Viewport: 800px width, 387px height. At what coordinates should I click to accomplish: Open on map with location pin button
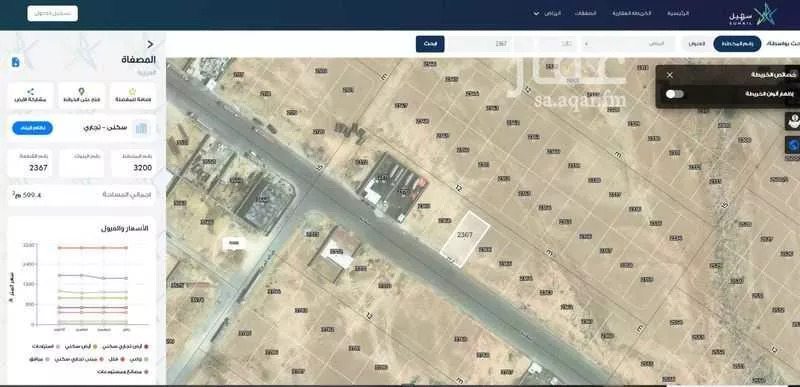82,95
